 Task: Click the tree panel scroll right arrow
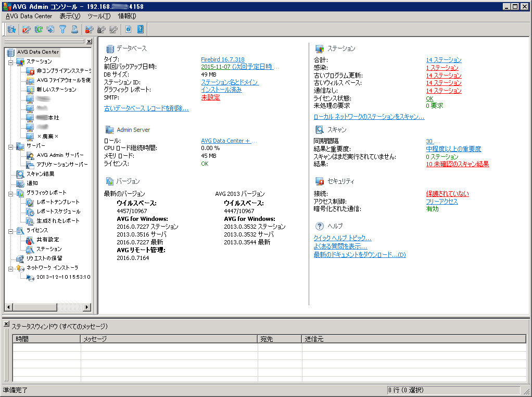(x=87, y=307)
